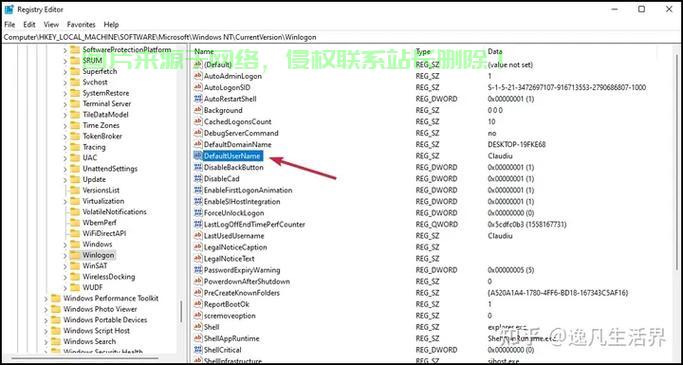The width and height of the screenshot is (683, 365).
Task: Click the tree pane vertical scrollbar
Action: 181,312
